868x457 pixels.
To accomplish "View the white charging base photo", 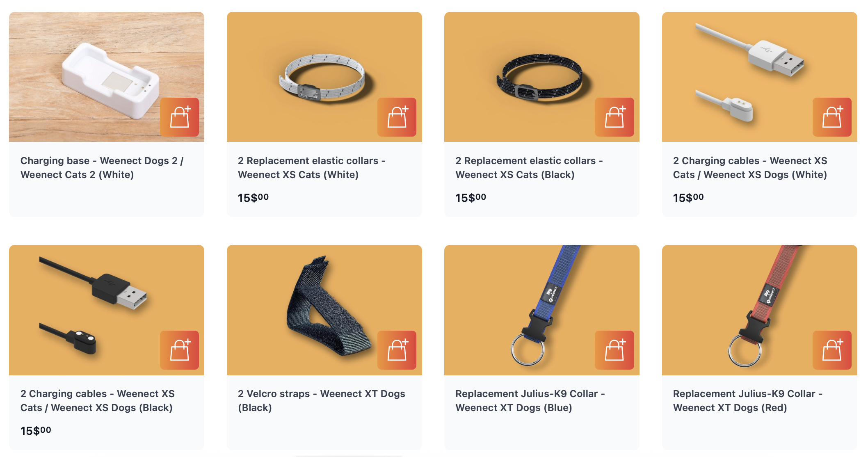I will coord(107,77).
